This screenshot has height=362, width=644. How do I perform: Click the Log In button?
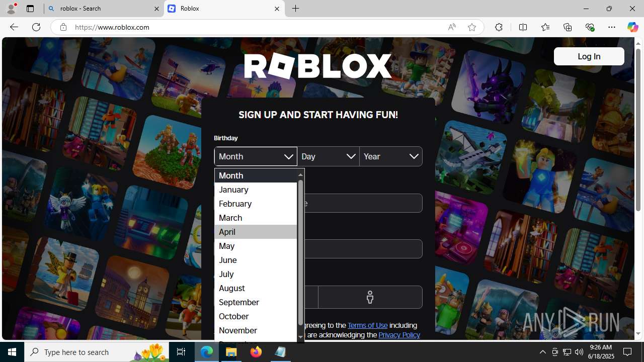pyautogui.click(x=589, y=56)
